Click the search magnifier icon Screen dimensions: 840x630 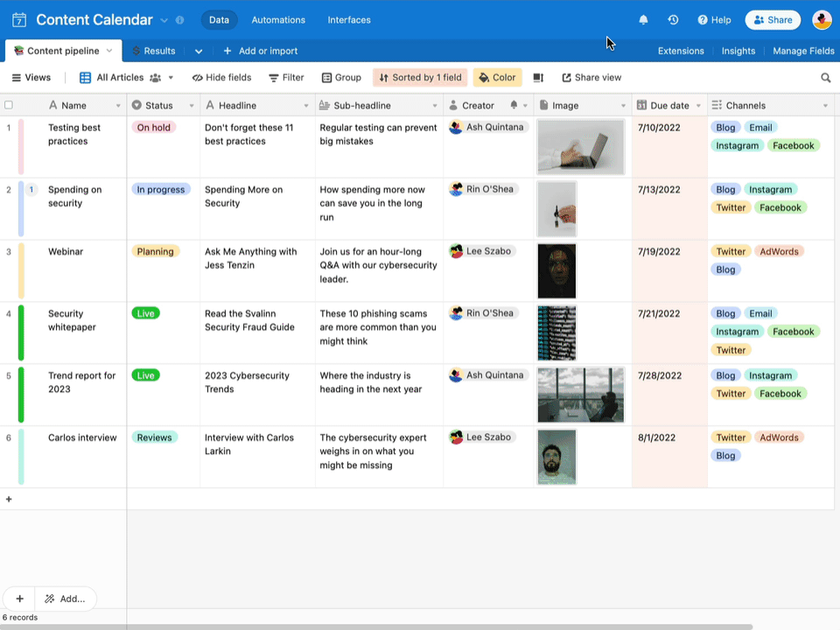coord(825,78)
